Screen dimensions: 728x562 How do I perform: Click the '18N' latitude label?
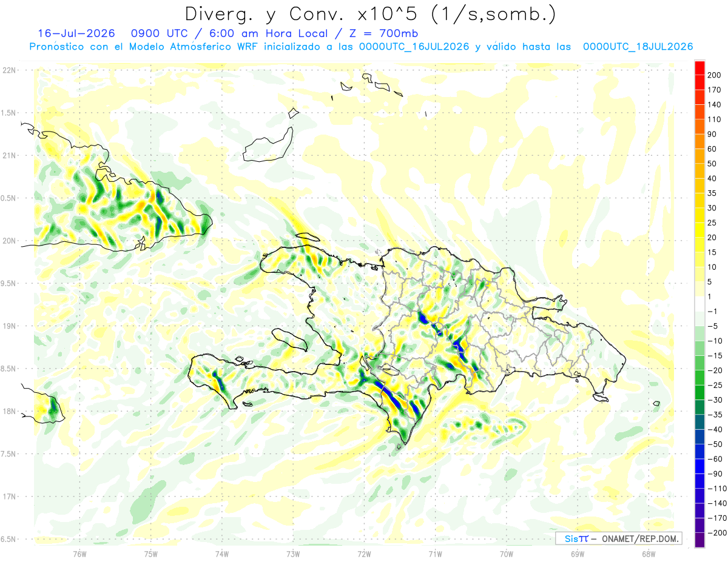coord(9,411)
